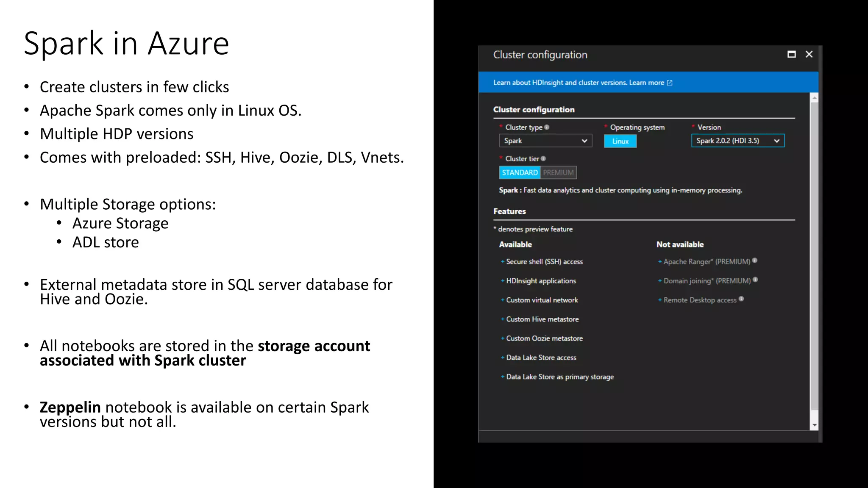Click the bold Zeppelin word
868x488 pixels.
(x=70, y=408)
